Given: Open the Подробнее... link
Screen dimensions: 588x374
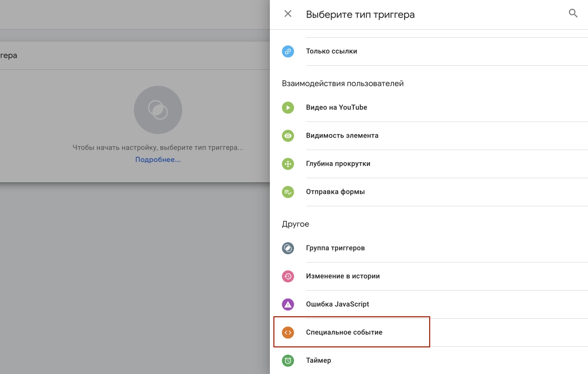Looking at the screenshot, I should pos(158,160).
